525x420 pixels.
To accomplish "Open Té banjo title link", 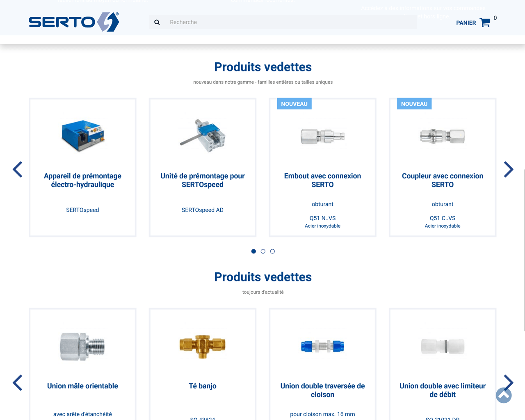I will tap(203, 386).
